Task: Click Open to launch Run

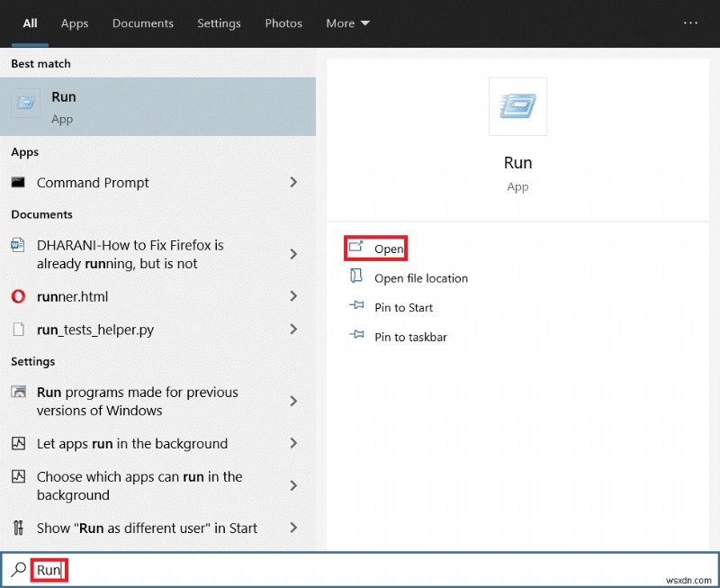Action: pyautogui.click(x=389, y=249)
